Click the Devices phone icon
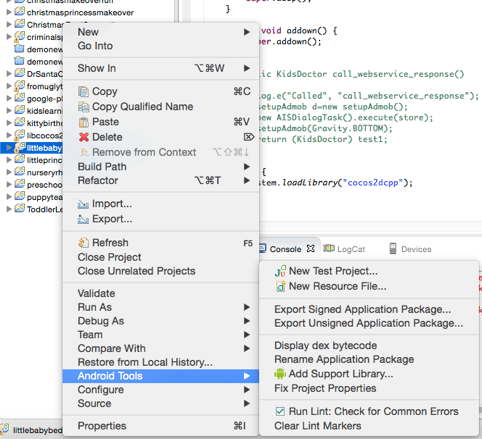482x439 pixels. click(x=393, y=249)
